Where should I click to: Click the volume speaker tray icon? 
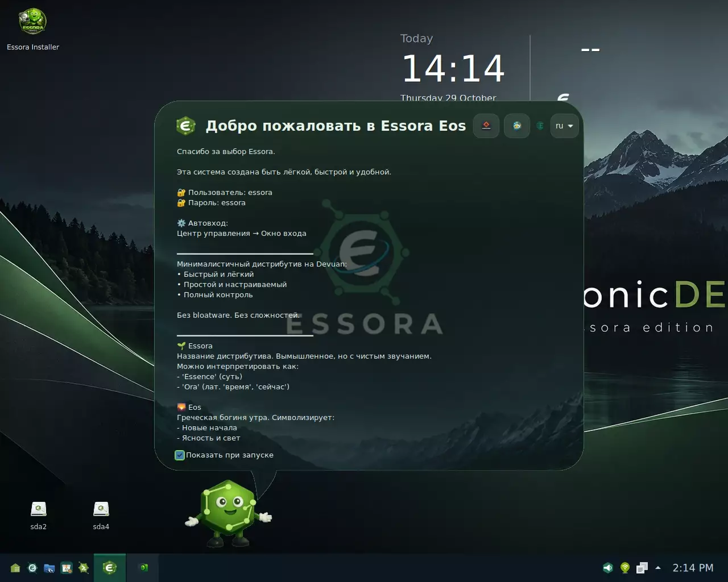click(608, 567)
